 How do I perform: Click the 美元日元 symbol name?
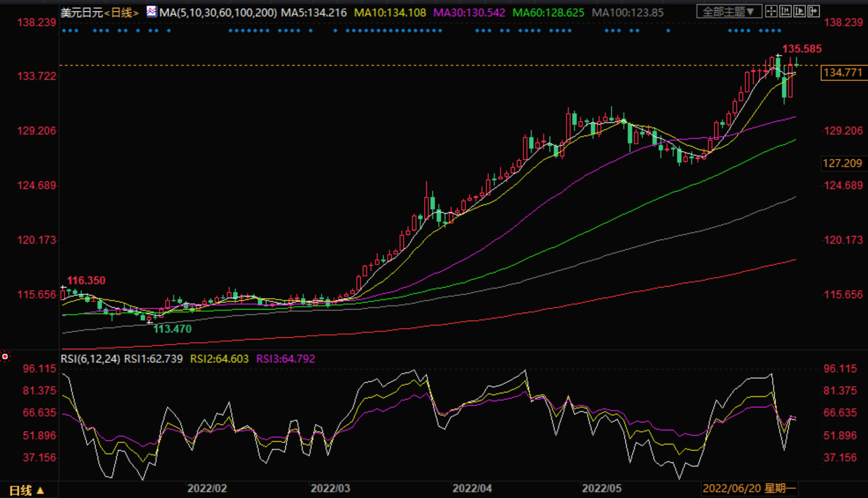pyautogui.click(x=82, y=12)
